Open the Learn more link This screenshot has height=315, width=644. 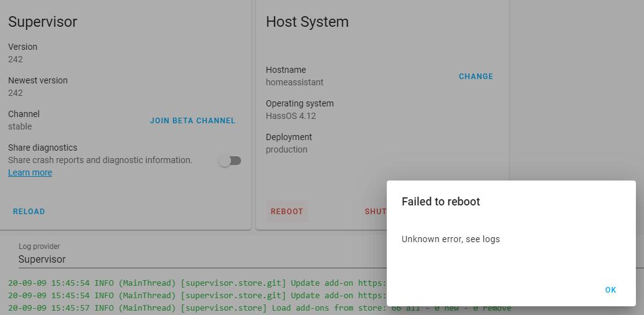click(30, 172)
